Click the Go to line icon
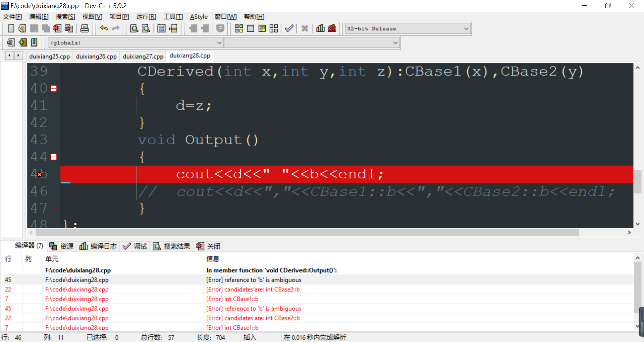Viewport: 644px width, 342px height. pos(173,28)
